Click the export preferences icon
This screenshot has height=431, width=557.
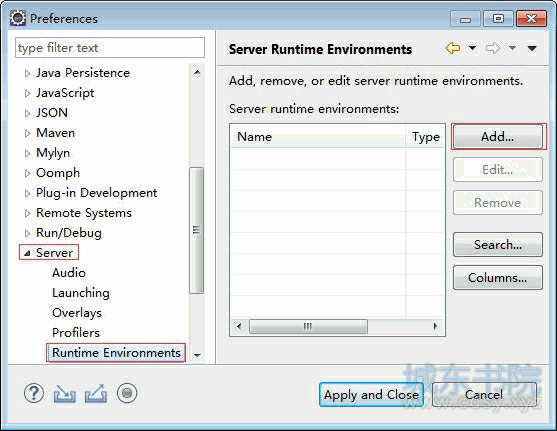point(96,394)
